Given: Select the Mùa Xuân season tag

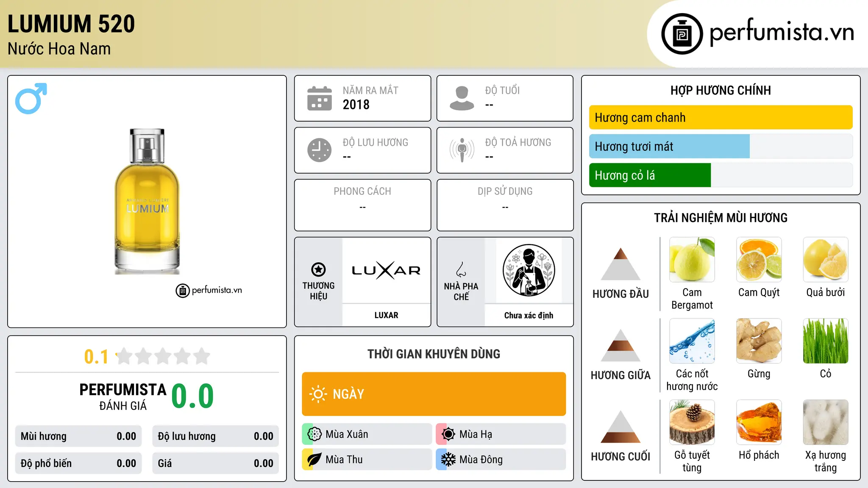Looking at the screenshot, I should (x=367, y=434).
